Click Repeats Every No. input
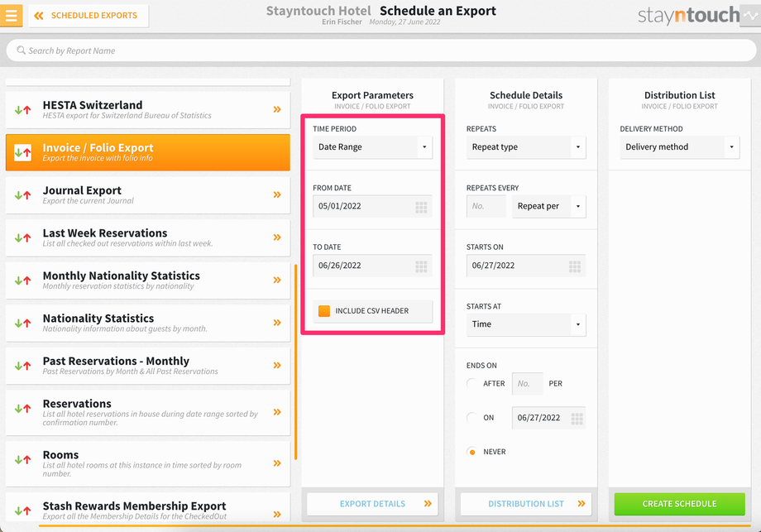The height and width of the screenshot is (532, 761). (x=486, y=206)
